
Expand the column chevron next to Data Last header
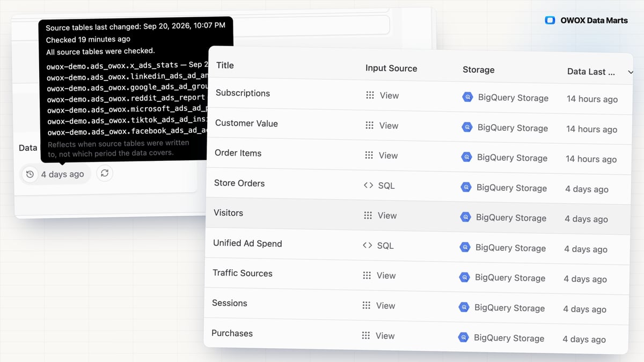coord(630,72)
